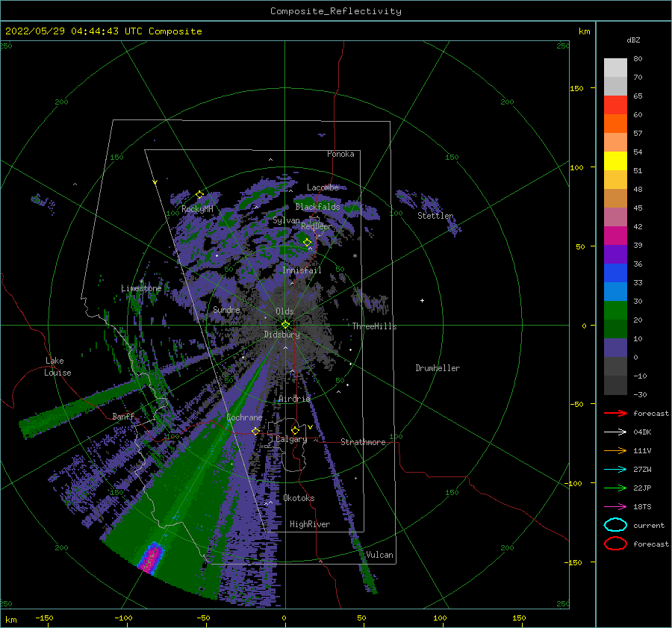Viewport: 672px width, 628px height.
Task: Click the Composite_Reflectivity title
Action: click(x=336, y=11)
